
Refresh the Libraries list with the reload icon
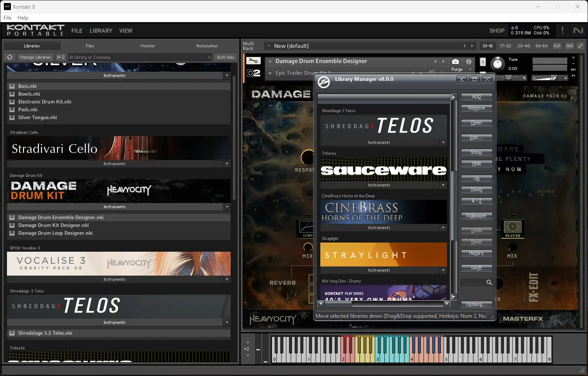click(9, 57)
